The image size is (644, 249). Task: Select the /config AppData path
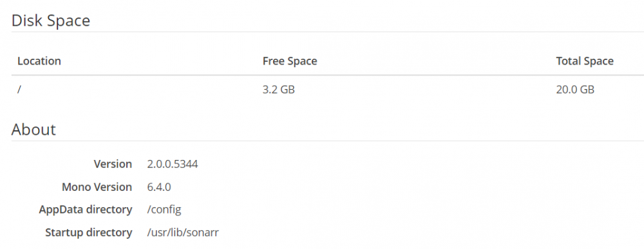point(164,210)
